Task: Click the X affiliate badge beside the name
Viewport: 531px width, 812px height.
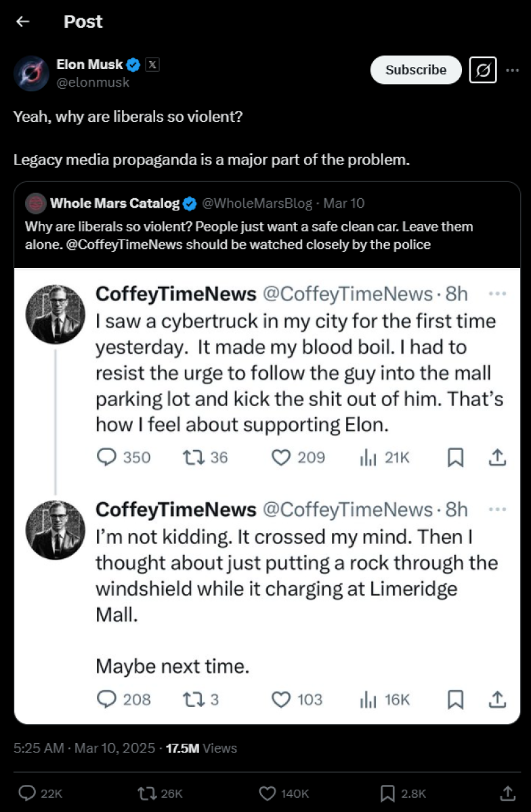Action: [x=152, y=65]
